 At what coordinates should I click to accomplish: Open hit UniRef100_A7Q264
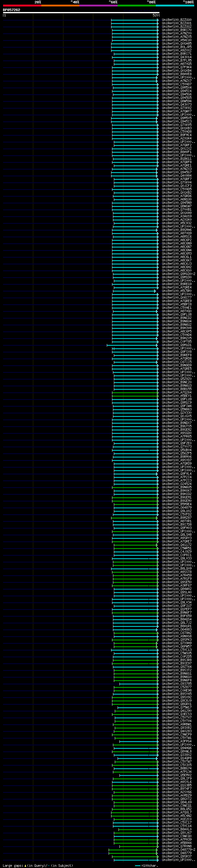point(176,393)
